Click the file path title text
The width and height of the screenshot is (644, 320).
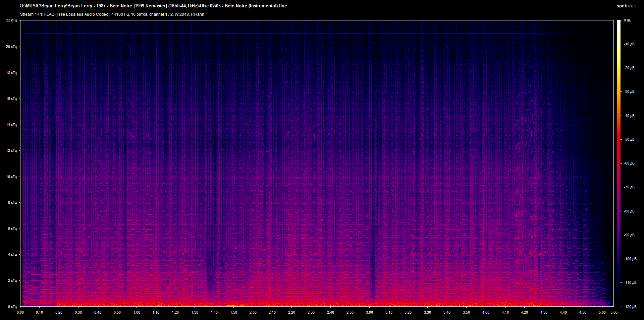(x=153, y=6)
